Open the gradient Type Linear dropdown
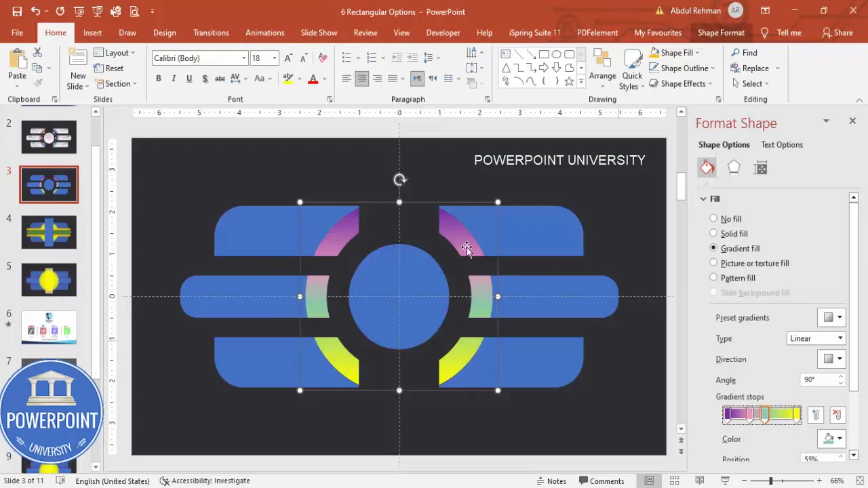Image resolution: width=868 pixels, height=488 pixels. (x=816, y=338)
